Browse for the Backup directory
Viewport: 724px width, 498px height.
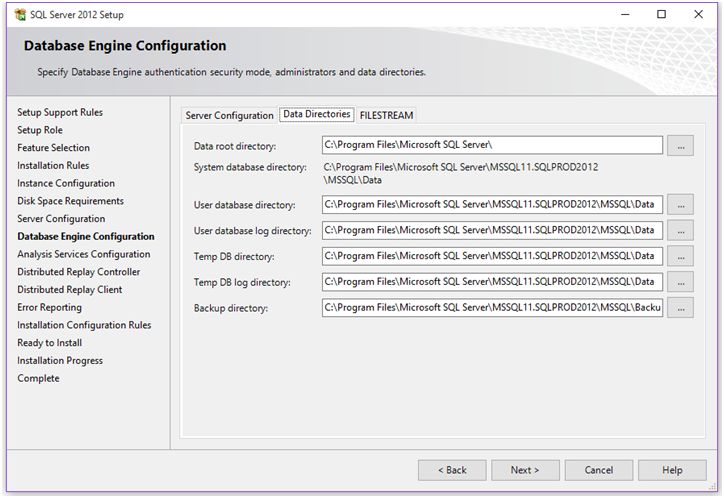[x=680, y=308]
